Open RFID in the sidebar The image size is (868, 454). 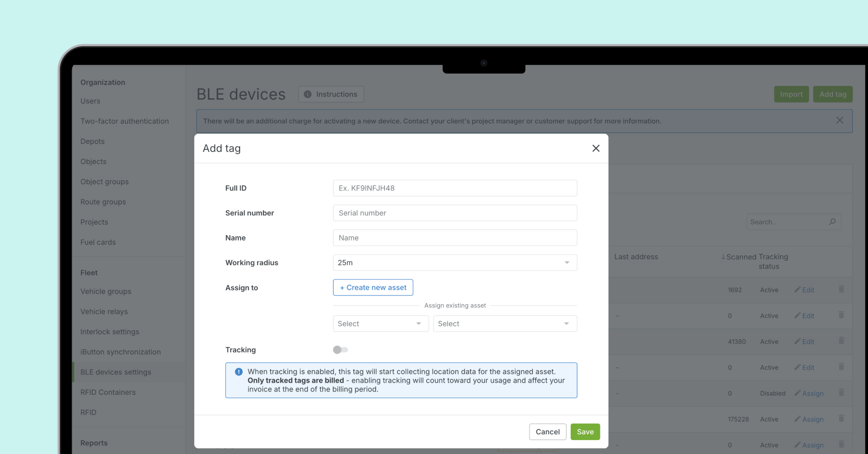88,413
